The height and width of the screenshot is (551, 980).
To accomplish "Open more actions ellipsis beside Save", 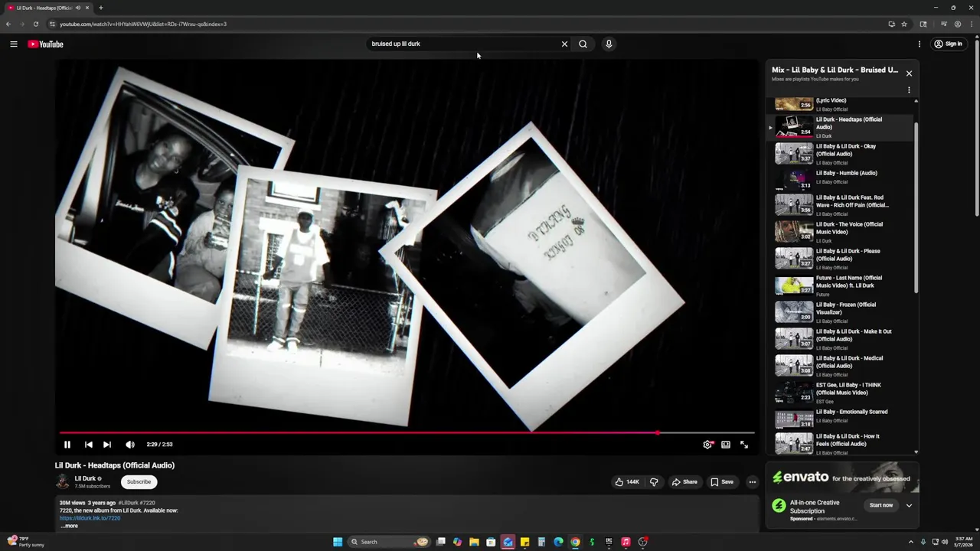I will (753, 481).
